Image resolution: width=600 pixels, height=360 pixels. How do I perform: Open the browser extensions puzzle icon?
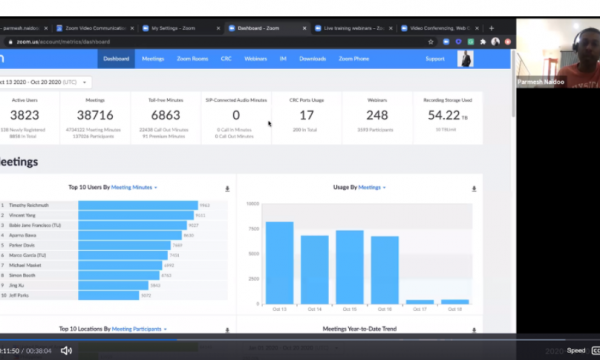pyautogui.click(x=483, y=42)
